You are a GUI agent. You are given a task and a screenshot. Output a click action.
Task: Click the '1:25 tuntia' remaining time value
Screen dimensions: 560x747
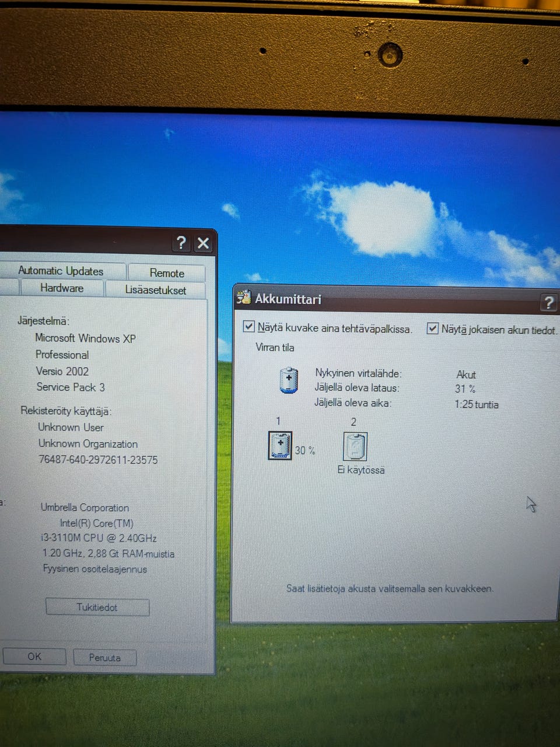click(x=477, y=404)
